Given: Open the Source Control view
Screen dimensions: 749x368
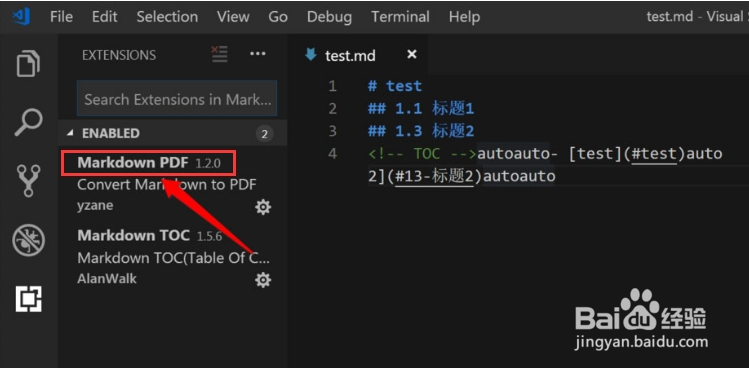Looking at the screenshot, I should pyautogui.click(x=28, y=181).
